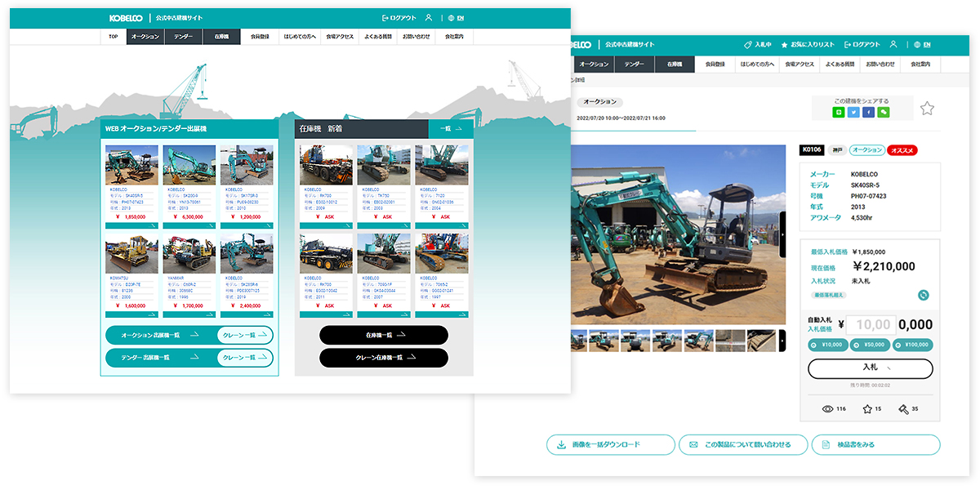Expand 在庫機 新着 list via 一覧 arrow
980x490 pixels.
(451, 129)
